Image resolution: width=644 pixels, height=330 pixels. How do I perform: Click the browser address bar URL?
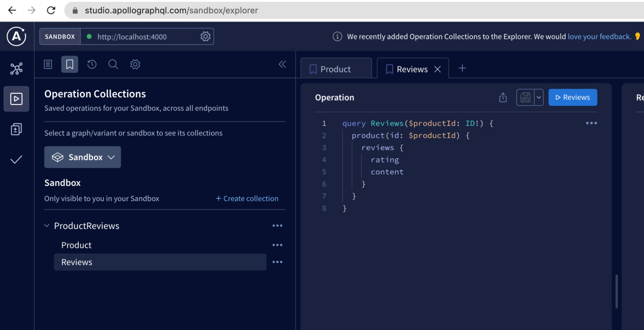pos(171,11)
